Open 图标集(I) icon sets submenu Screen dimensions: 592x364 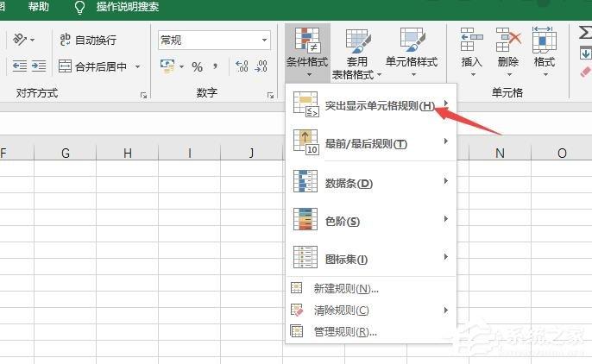(x=371, y=258)
